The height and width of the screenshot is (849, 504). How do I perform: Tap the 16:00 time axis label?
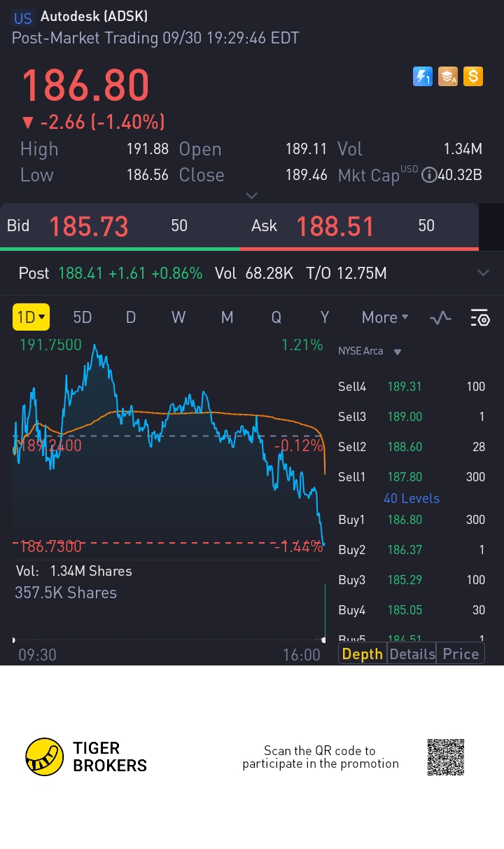[302, 655]
